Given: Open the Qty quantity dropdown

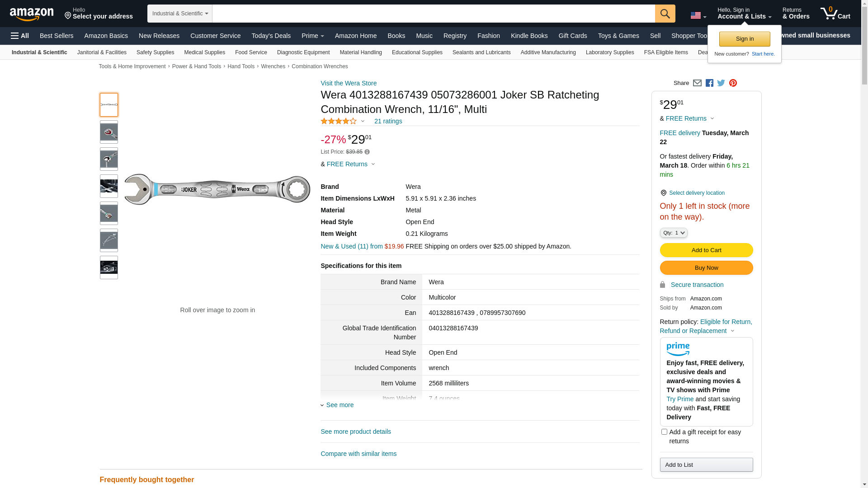Looking at the screenshot, I should click(673, 233).
